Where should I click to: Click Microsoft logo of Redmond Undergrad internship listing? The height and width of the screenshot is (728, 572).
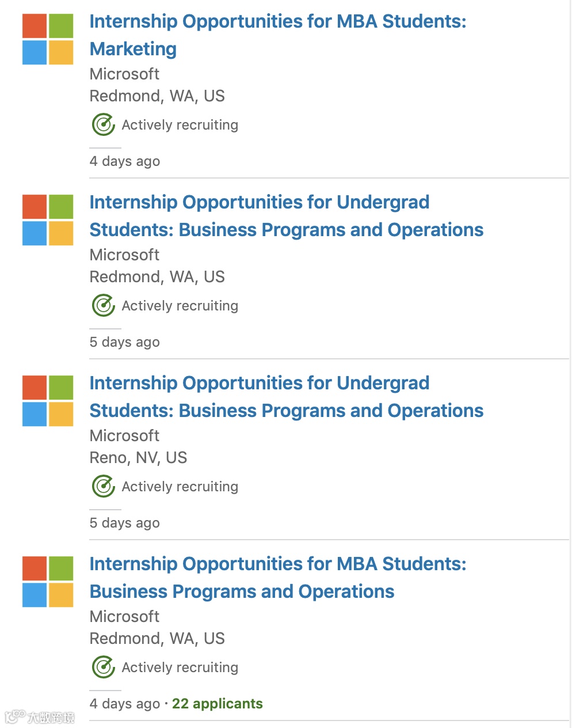point(48,220)
